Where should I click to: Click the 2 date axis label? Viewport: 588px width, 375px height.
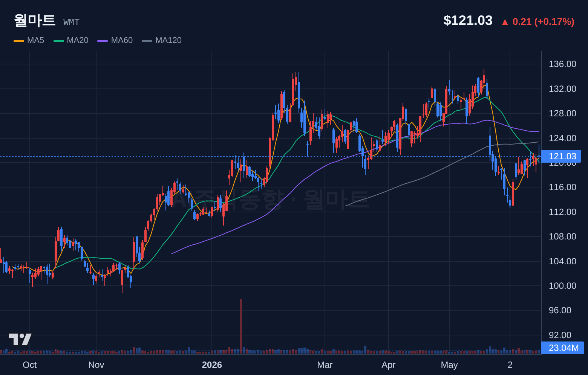pyautogui.click(x=510, y=365)
